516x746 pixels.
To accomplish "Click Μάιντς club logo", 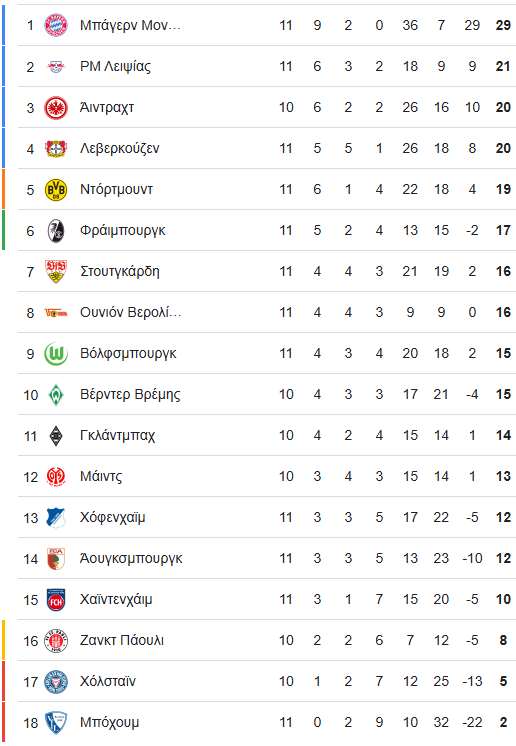I will 56,477.
